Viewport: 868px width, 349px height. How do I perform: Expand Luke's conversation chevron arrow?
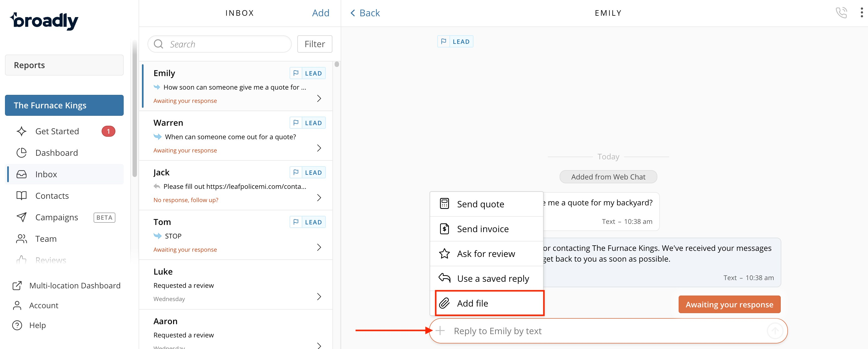pos(319,297)
